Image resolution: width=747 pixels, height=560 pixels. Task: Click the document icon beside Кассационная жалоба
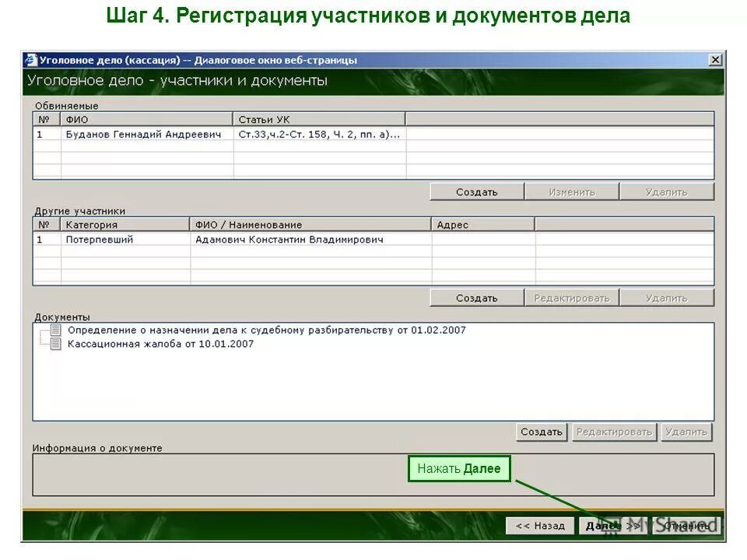(x=54, y=344)
